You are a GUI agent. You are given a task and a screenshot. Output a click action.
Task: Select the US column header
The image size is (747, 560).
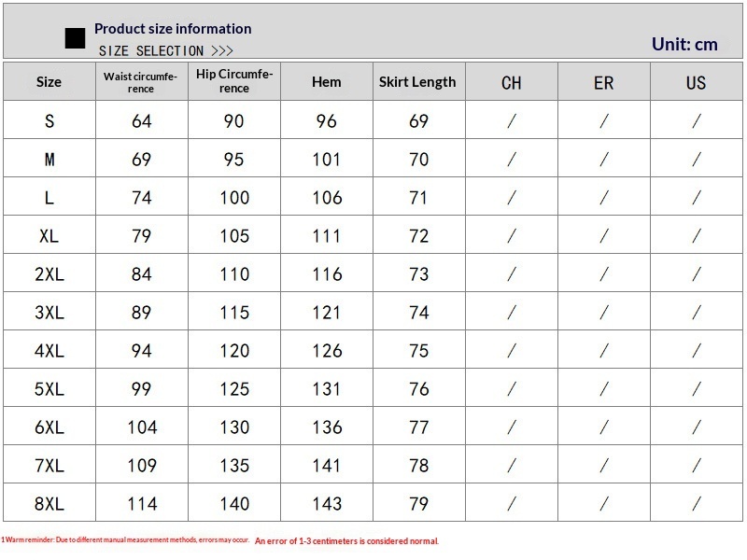click(x=696, y=83)
